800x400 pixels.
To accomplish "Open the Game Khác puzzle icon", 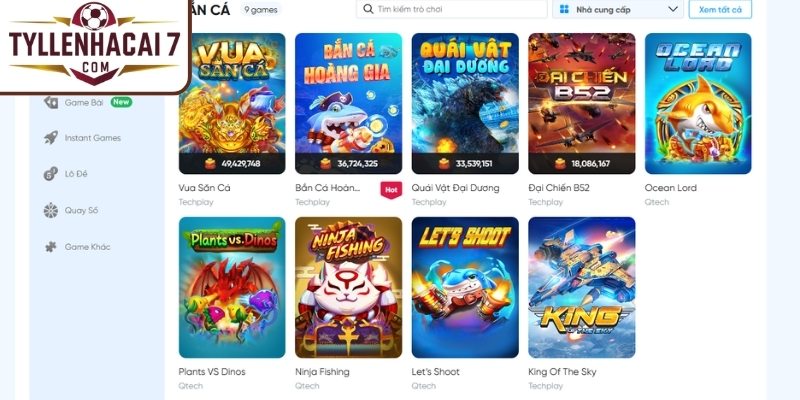I will (x=51, y=247).
